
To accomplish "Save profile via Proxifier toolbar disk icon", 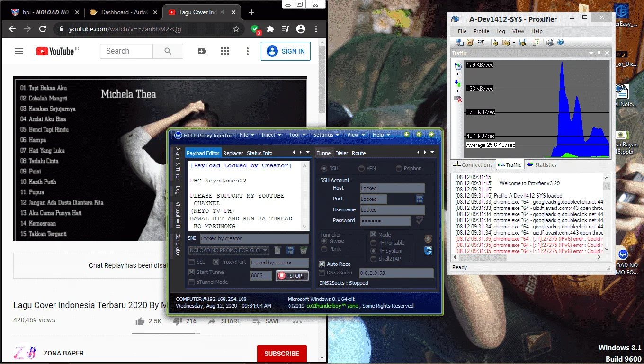I will tap(522, 42).
